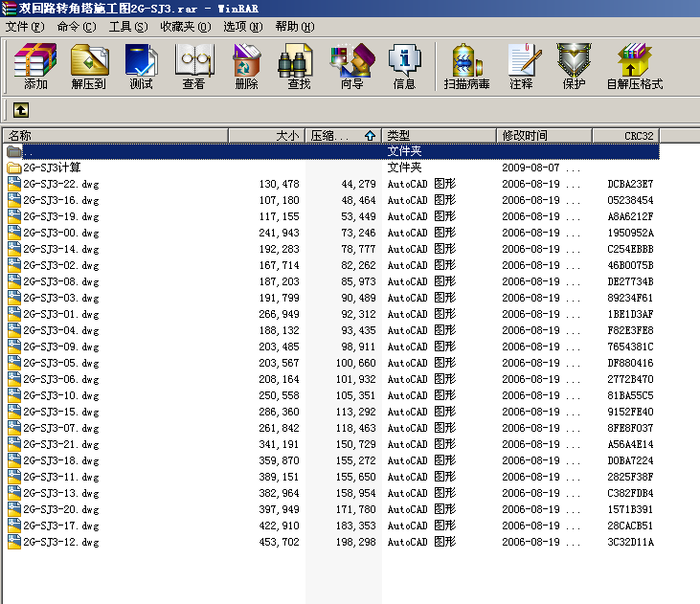This screenshot has height=604, width=700.
Task: Select file 2G-SJ3-13.dwg
Action: tap(332, 493)
